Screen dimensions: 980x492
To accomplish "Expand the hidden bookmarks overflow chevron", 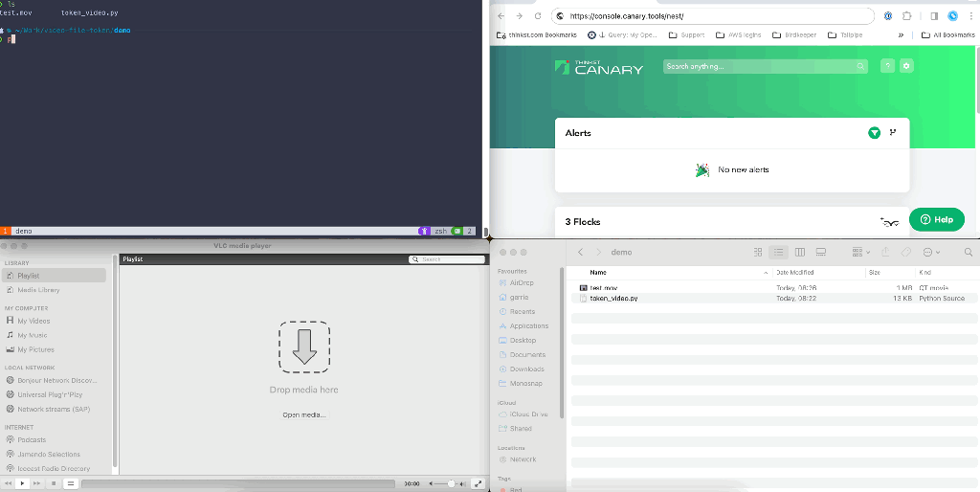I will [x=901, y=34].
